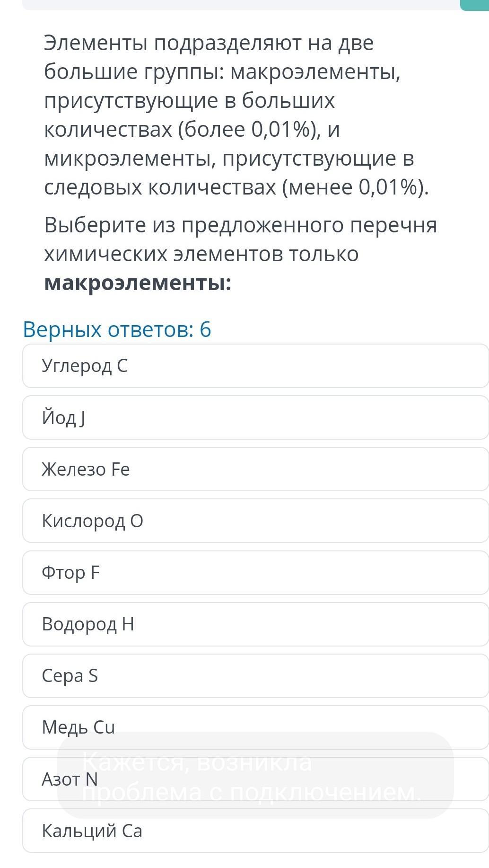489x868 pixels.
Task: Click the bold макроэлементы: word
Action: tap(138, 283)
